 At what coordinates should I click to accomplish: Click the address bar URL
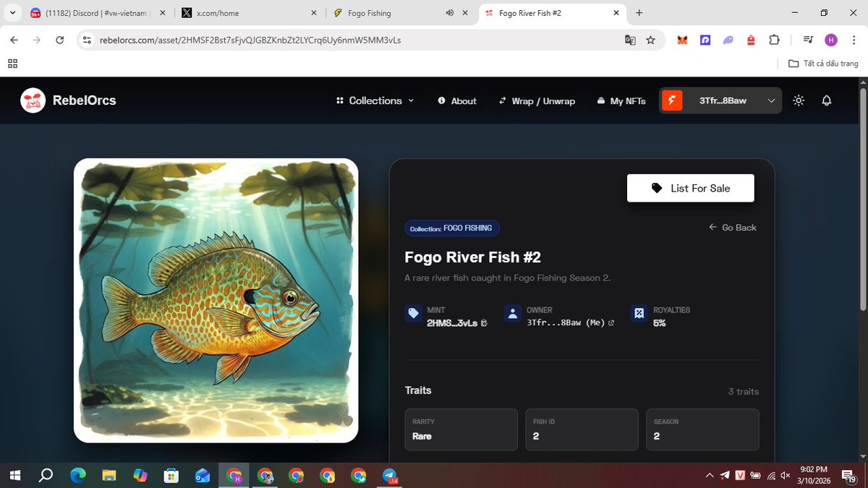(250, 40)
